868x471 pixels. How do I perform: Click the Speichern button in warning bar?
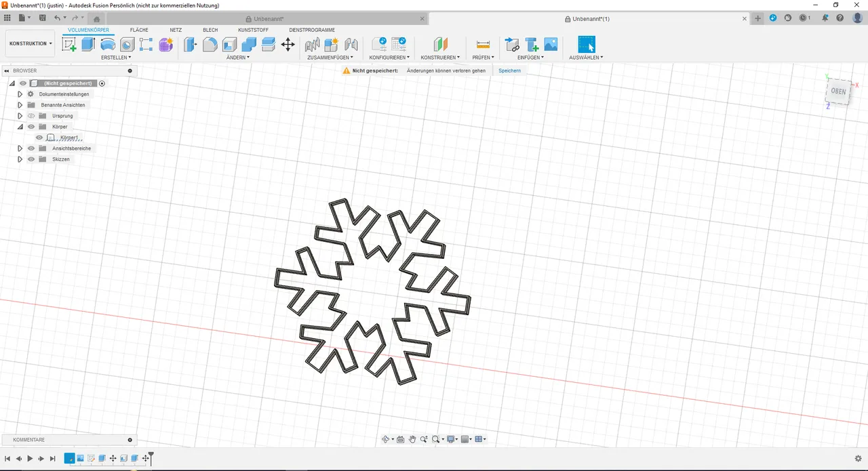(x=509, y=70)
